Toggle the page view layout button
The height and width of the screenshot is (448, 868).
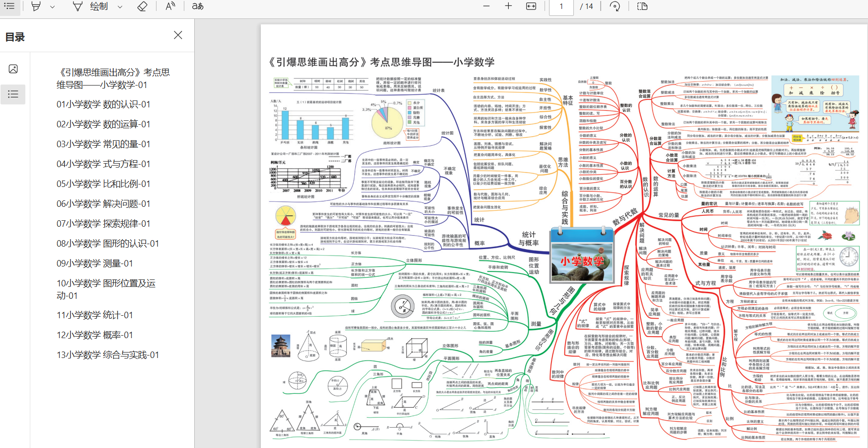(x=642, y=6)
